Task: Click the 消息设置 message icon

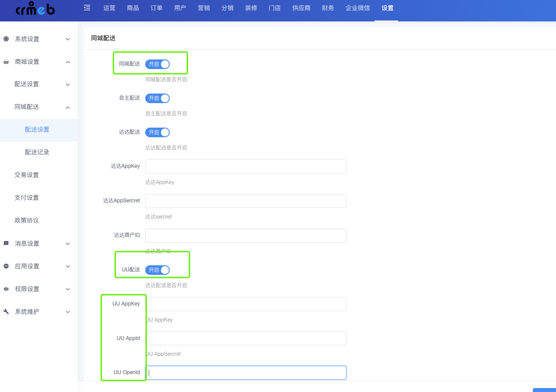Action: 6,243
